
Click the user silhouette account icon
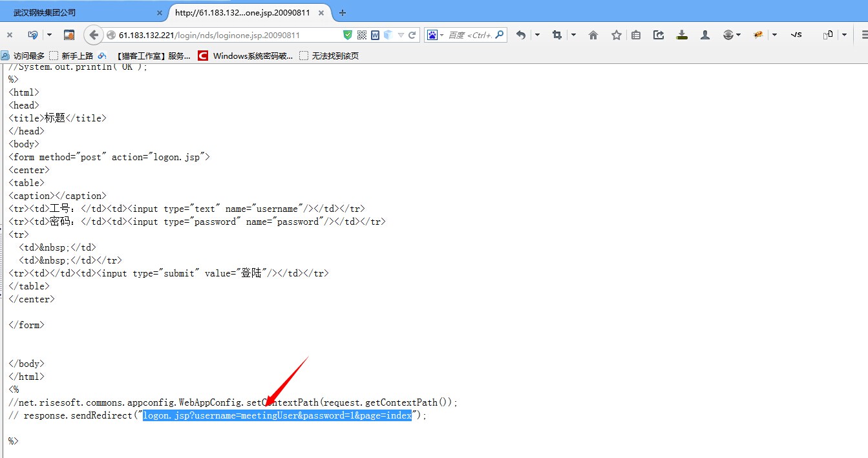point(705,35)
